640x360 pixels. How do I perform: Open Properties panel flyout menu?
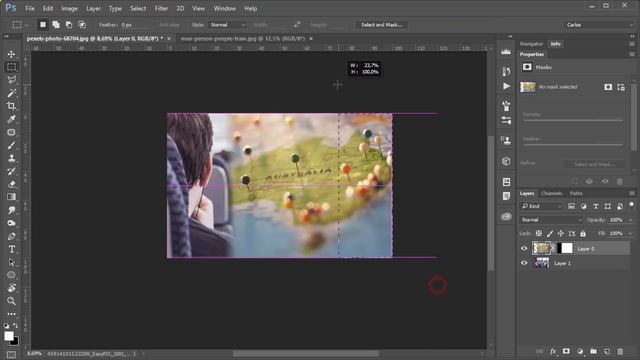pyautogui.click(x=632, y=54)
